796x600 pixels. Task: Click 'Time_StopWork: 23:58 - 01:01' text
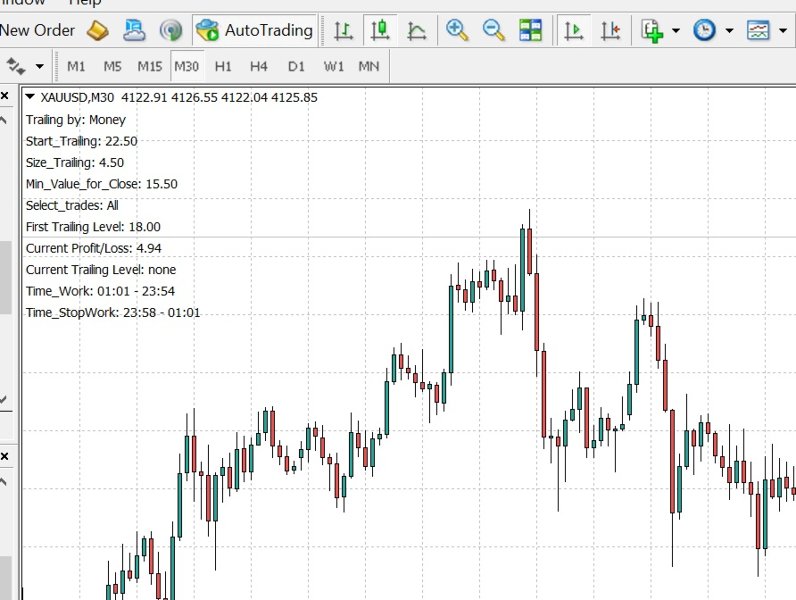[113, 312]
